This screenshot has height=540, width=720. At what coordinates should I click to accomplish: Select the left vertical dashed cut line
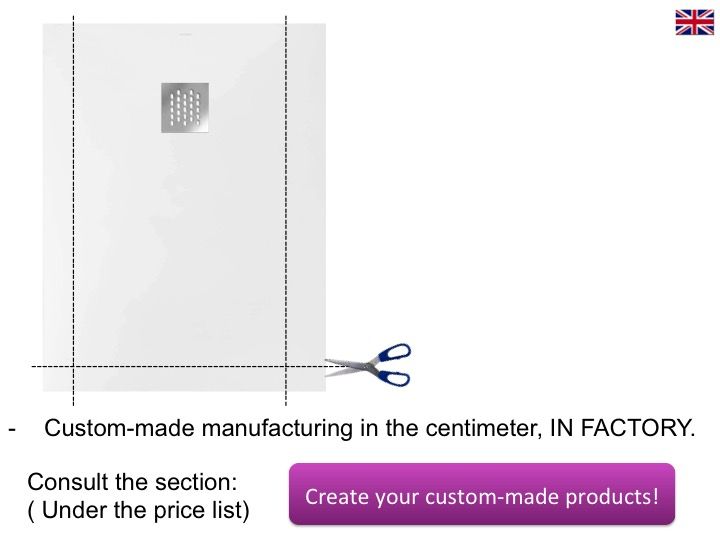[x=73, y=211]
